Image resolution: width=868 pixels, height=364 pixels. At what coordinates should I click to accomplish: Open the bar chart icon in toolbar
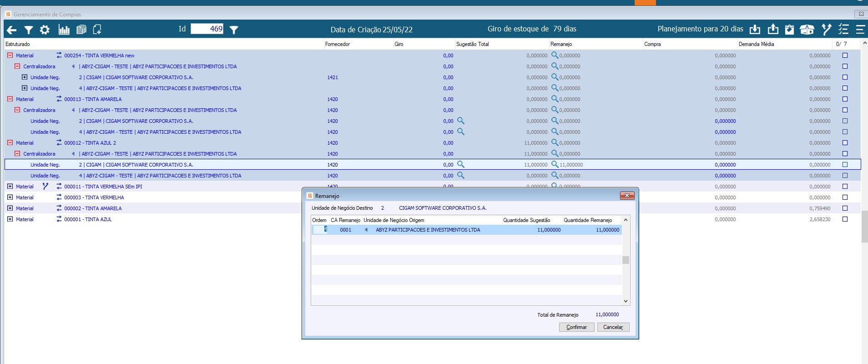(x=64, y=30)
